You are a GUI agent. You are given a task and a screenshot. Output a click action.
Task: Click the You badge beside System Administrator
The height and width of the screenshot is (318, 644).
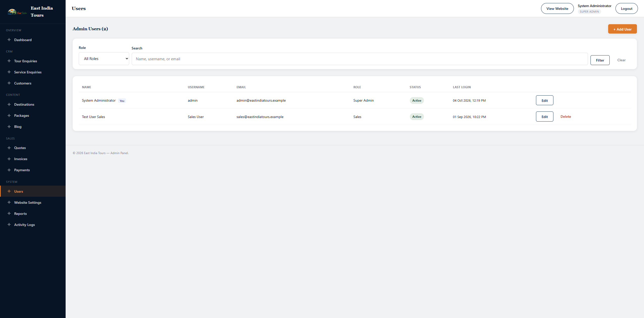pyautogui.click(x=122, y=101)
